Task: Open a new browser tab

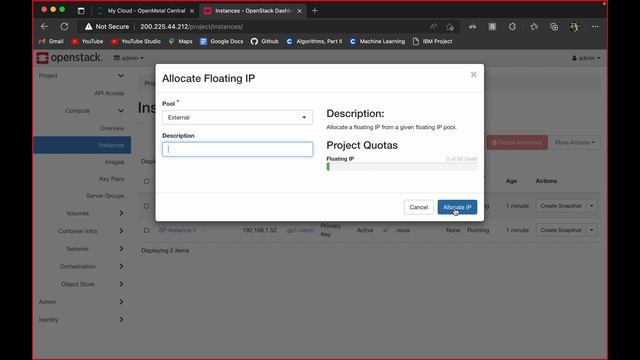Action: pos(315,11)
